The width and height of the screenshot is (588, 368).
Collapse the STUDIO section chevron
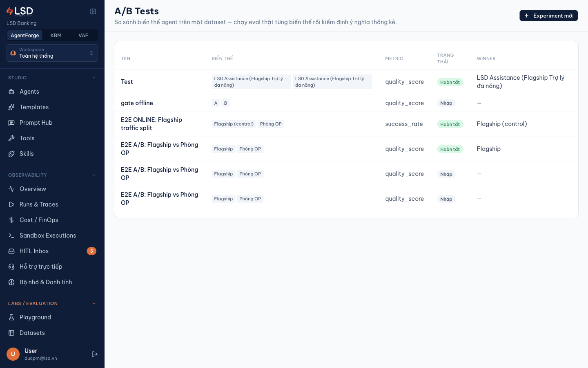tap(94, 78)
